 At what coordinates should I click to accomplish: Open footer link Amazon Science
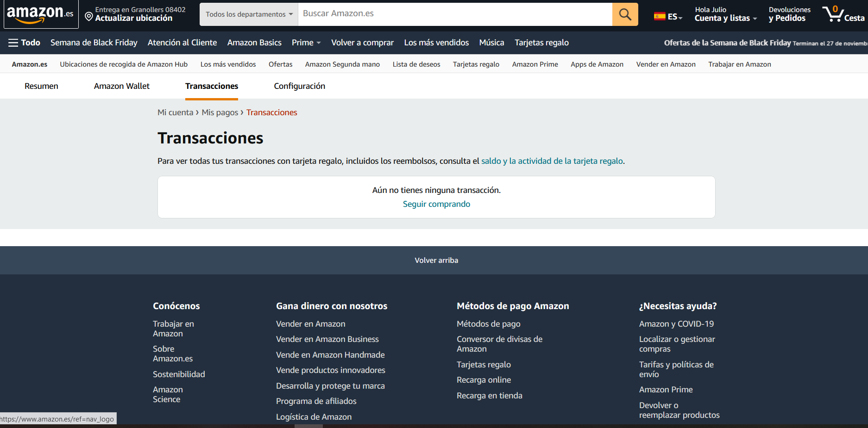click(168, 394)
